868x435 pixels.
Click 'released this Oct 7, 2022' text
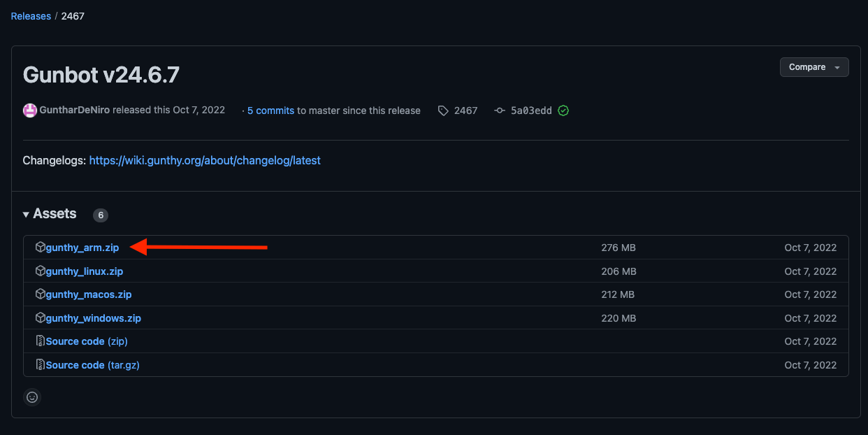169,110
